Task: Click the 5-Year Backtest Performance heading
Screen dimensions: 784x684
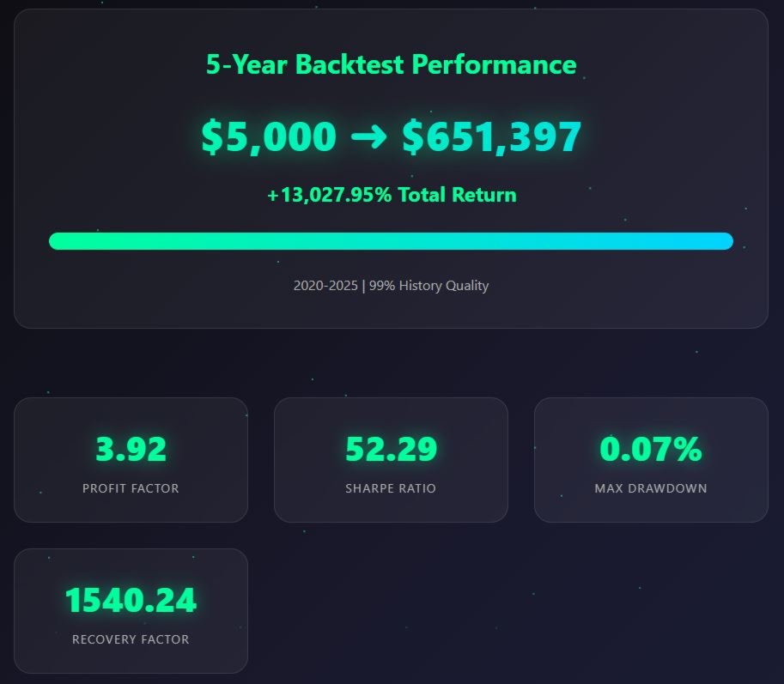Action: click(391, 65)
